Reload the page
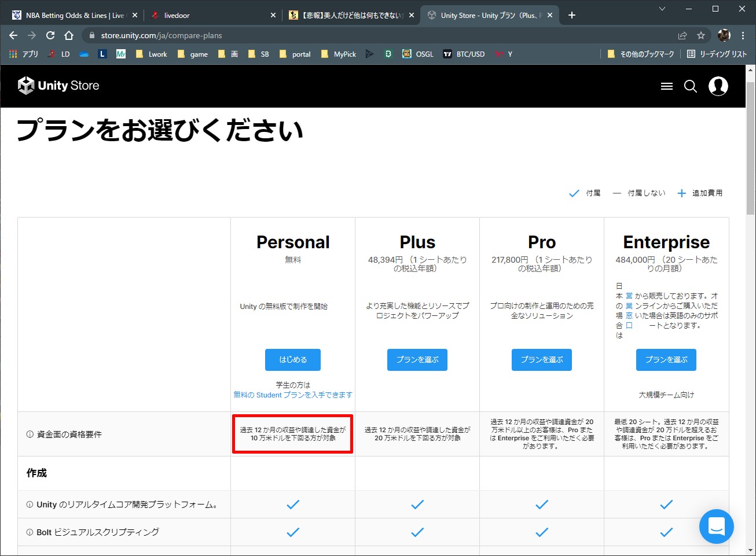Screen dimensions: 756x556 (x=50, y=35)
